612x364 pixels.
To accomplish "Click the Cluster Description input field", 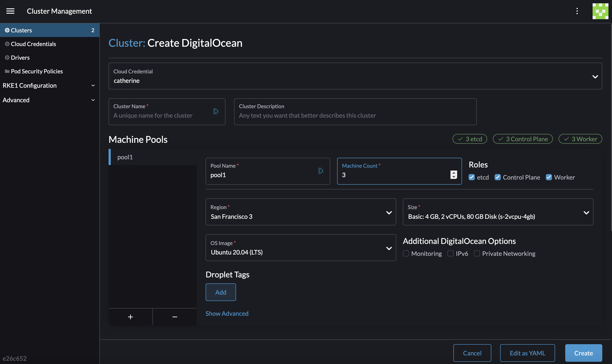I will (x=355, y=115).
